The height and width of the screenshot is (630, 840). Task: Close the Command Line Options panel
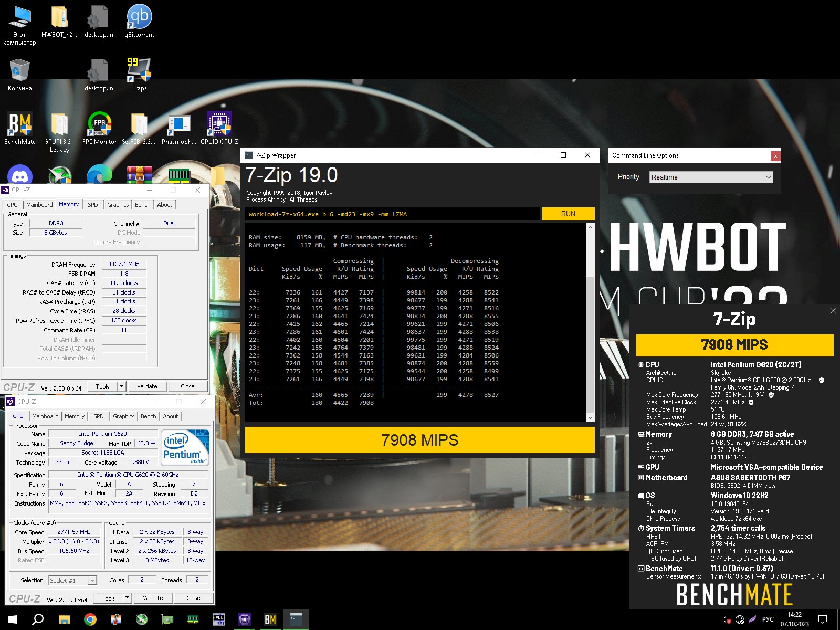775,156
